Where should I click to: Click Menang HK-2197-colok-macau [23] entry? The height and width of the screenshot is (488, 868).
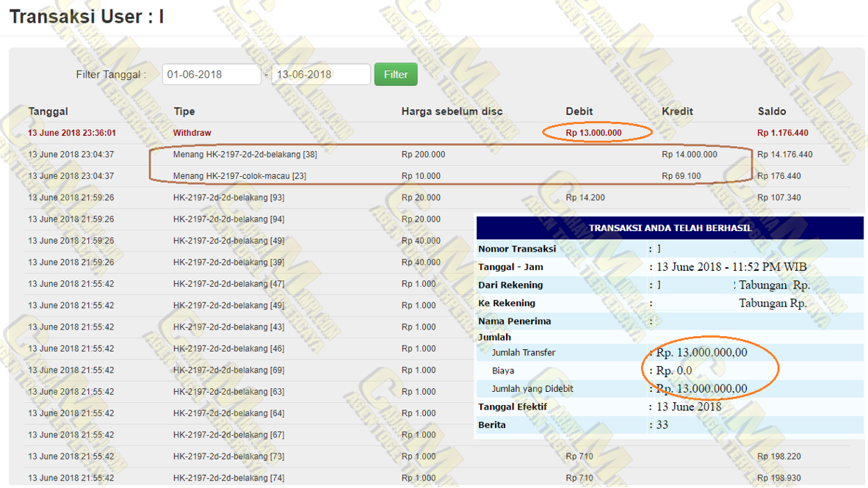coord(239,176)
